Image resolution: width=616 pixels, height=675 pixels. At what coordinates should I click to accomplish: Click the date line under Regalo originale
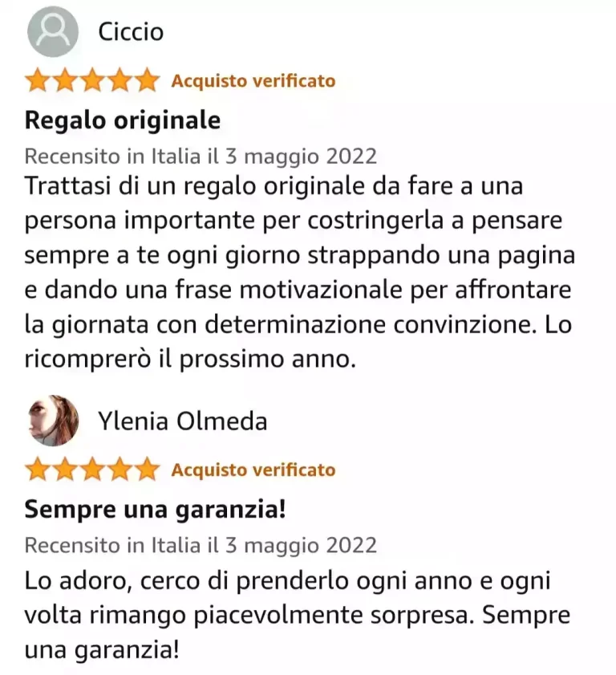201,157
